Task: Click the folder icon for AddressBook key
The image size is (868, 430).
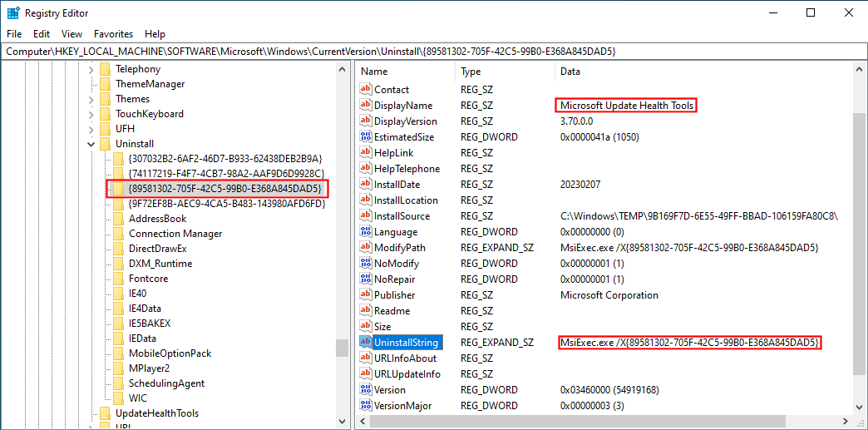Action: click(x=118, y=219)
